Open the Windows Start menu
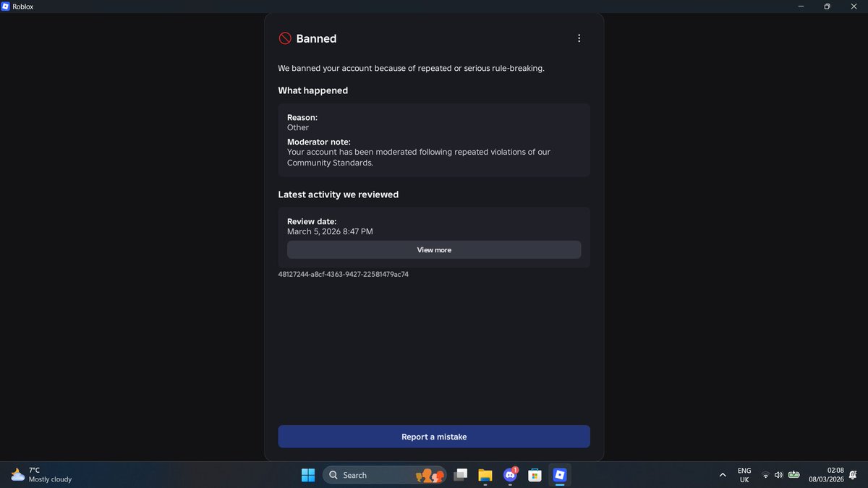 (308, 475)
